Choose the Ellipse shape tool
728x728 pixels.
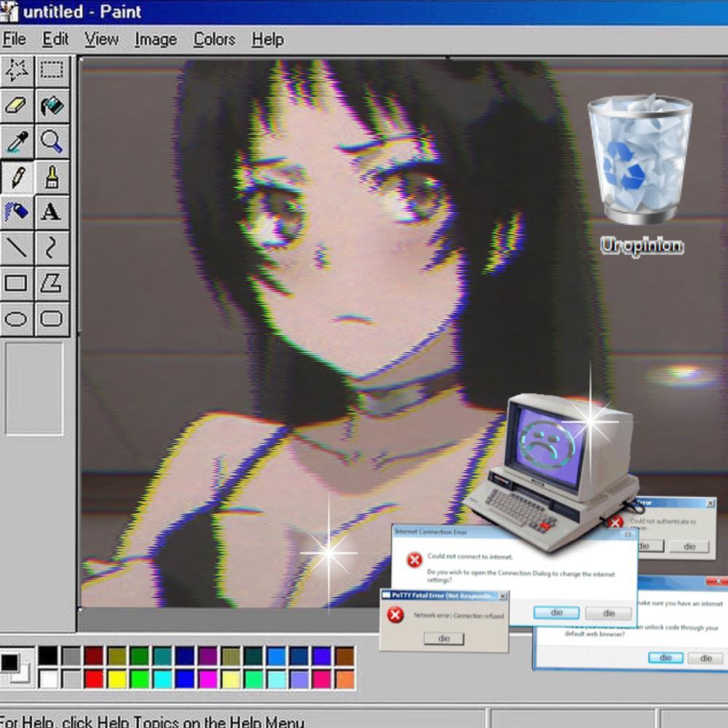(17, 319)
